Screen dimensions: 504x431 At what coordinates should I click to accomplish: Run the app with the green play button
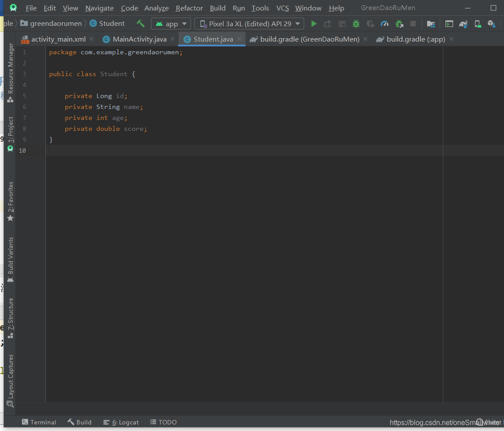314,24
